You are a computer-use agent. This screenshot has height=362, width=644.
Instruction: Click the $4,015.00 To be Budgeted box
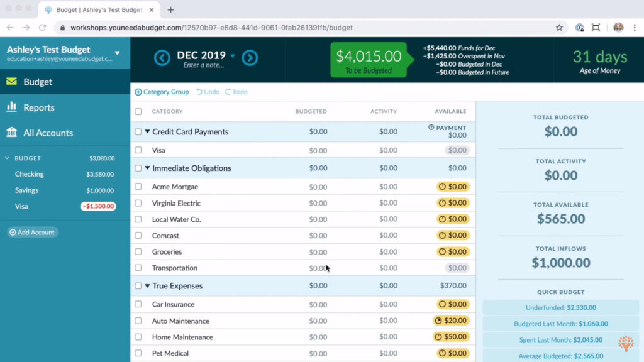pyautogui.click(x=369, y=60)
